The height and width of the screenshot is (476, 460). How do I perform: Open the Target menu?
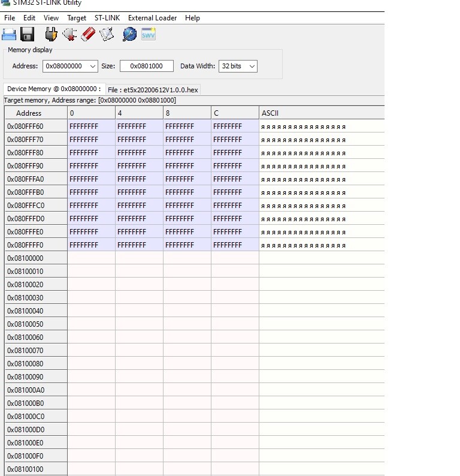77,18
